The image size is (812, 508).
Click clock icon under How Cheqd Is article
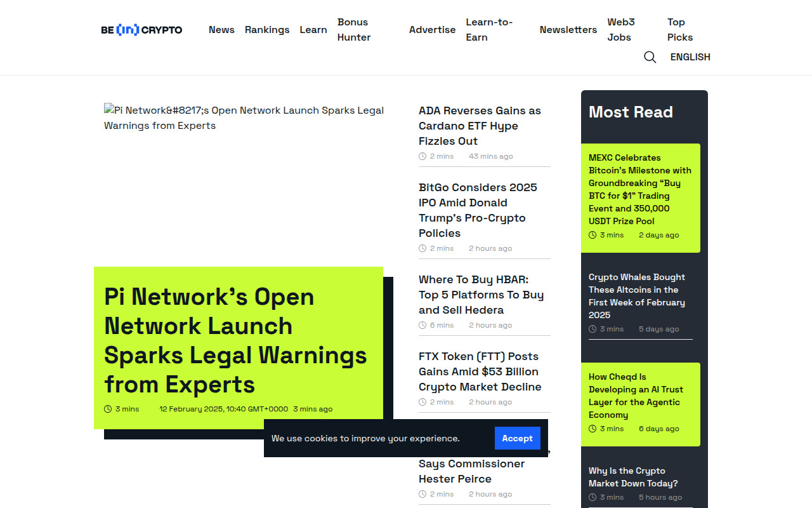click(x=593, y=429)
